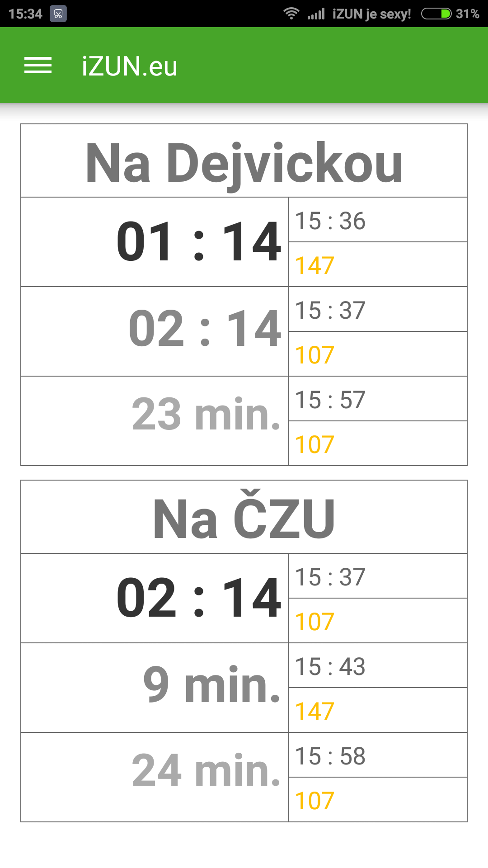This screenshot has height=868, width=488.
Task: Tap the screenshot icon in status bar
Action: pyautogui.click(x=58, y=14)
